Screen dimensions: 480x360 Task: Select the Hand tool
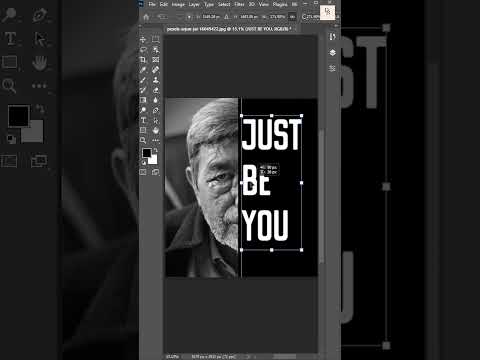tap(155, 130)
